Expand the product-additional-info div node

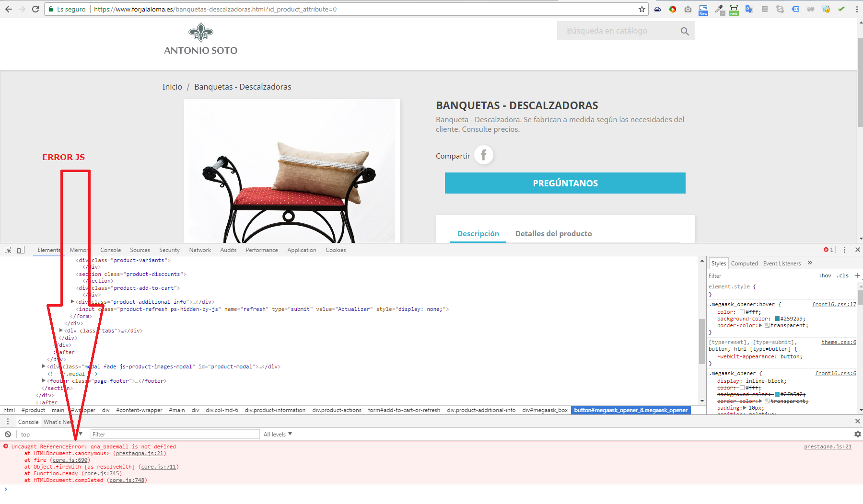72,302
